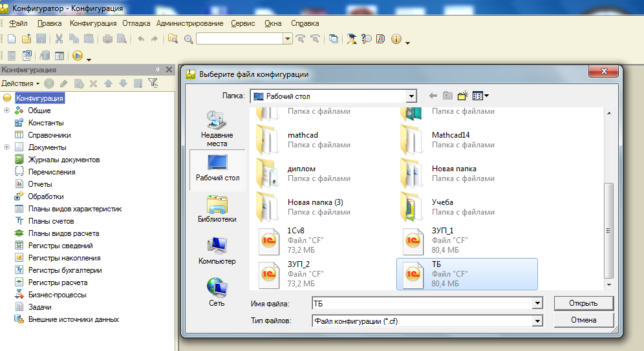
Task: Select the 1Cv8 CF file
Action: pos(323,240)
